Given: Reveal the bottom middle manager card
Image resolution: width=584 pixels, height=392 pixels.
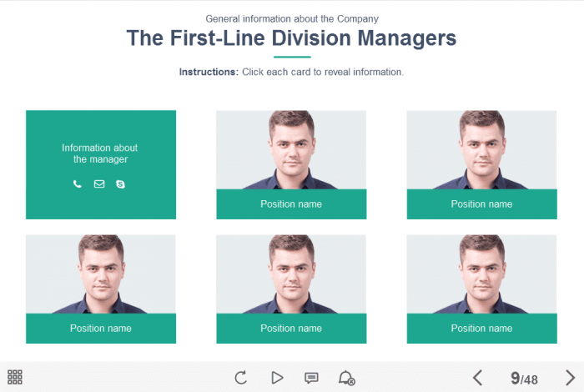Looking at the screenshot, I should [291, 289].
